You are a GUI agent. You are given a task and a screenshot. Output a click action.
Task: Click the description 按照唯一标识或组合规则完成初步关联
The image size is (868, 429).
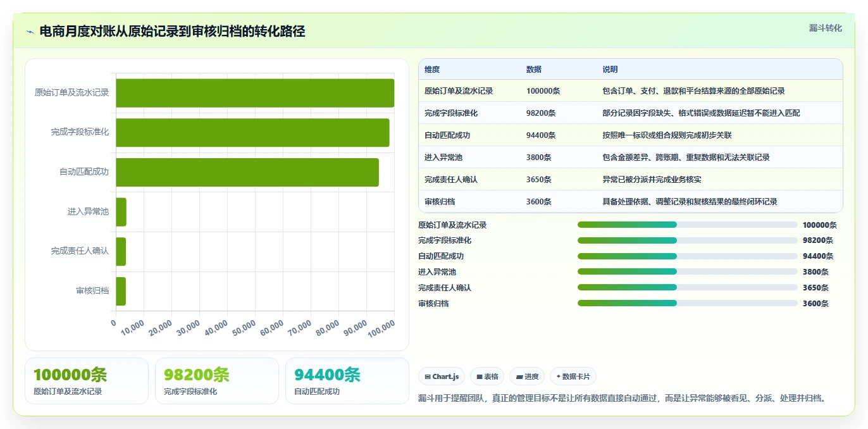(x=667, y=135)
